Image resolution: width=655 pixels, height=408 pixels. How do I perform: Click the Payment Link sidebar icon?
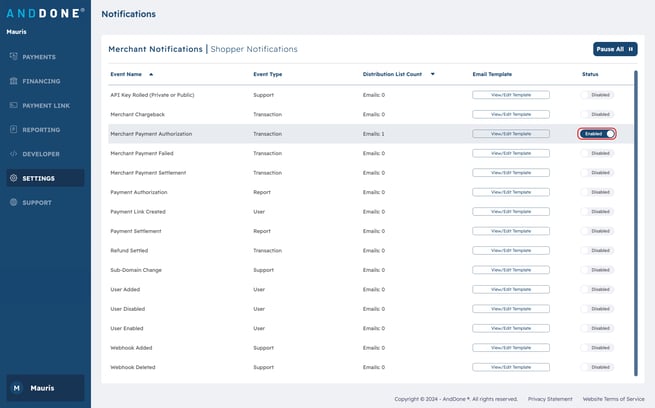point(13,105)
